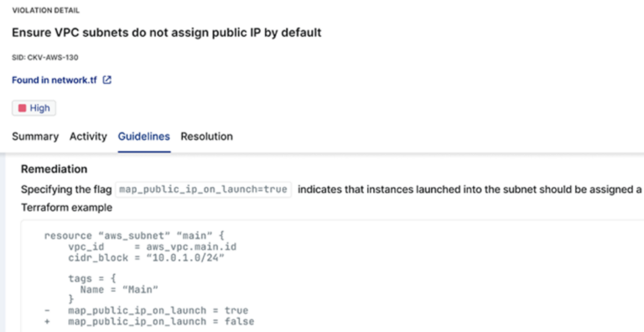Viewport: 644px width, 332px height.
Task: Open the Resolution tab
Action: (206, 137)
